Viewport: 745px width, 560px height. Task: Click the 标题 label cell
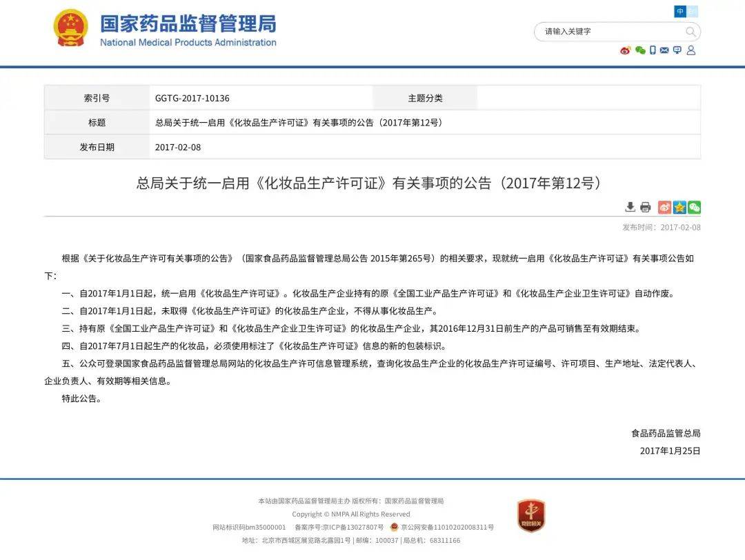[97, 123]
